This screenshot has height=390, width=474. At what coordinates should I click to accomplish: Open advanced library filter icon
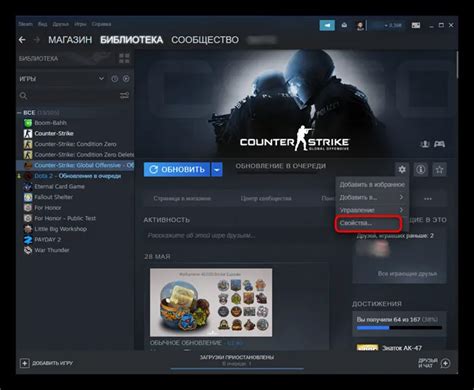pyautogui.click(x=124, y=96)
